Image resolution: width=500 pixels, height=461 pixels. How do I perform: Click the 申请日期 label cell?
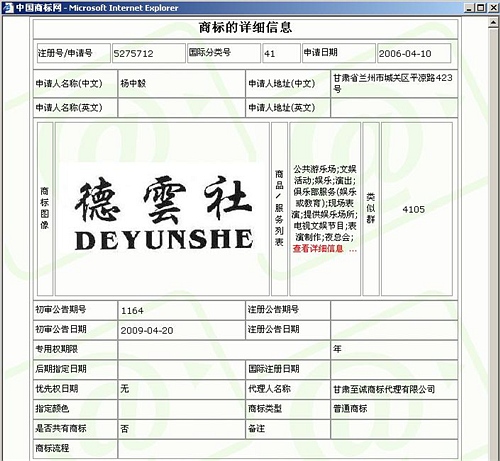(339, 53)
